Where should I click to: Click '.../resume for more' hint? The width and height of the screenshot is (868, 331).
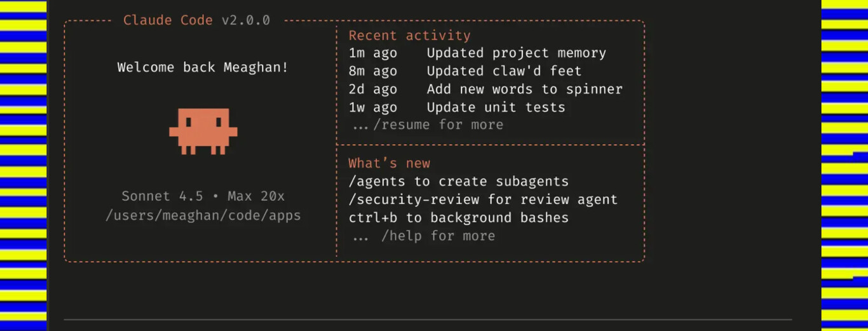coord(428,125)
